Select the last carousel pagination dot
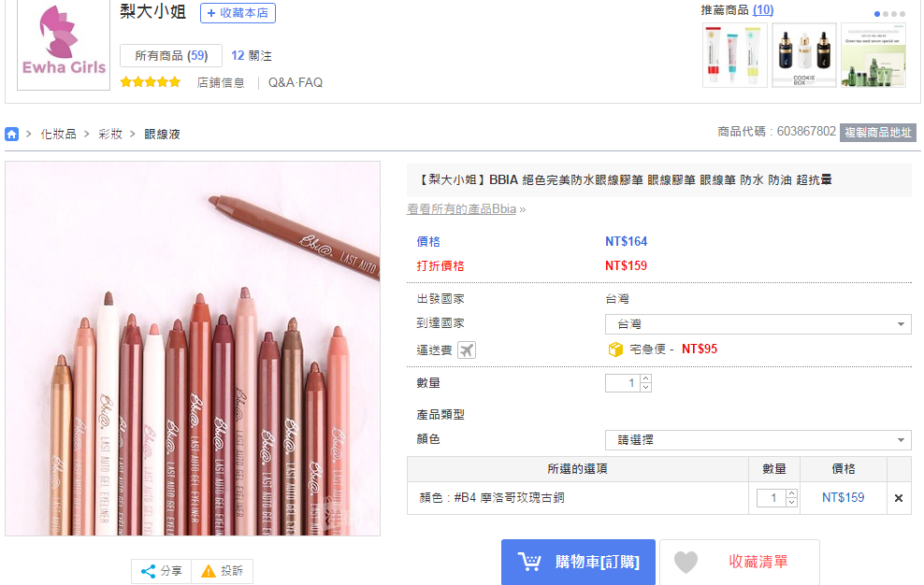Screen dimensions: 924x585 pyautogui.click(x=902, y=13)
